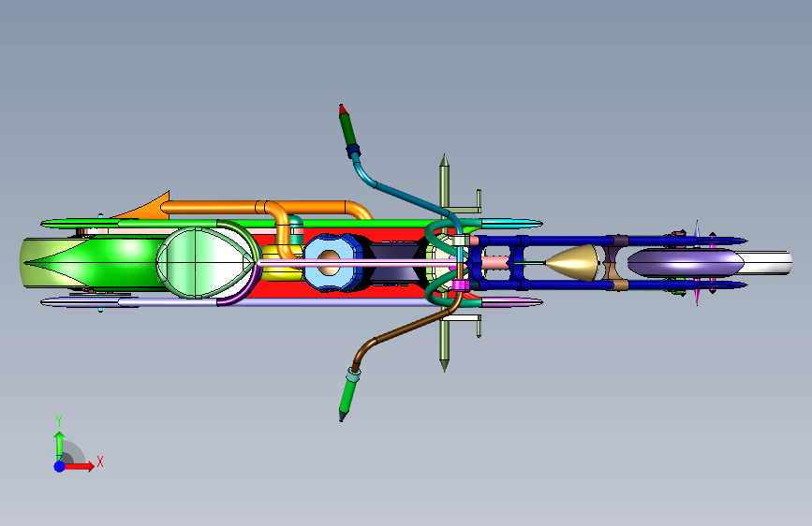This screenshot has width=812, height=526.
Task: Click the red X axis arrow of the triad
Action: click(79, 466)
